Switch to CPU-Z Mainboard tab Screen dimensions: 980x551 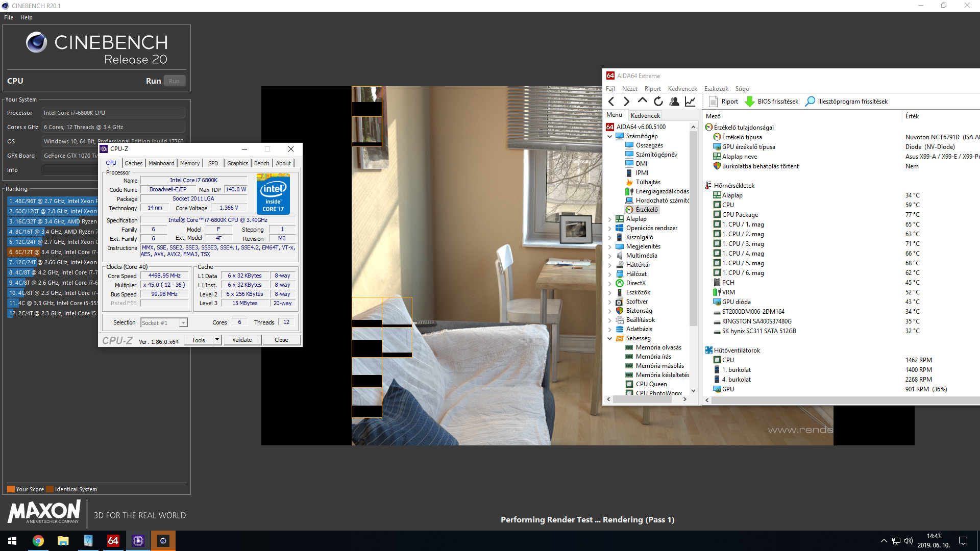[161, 163]
